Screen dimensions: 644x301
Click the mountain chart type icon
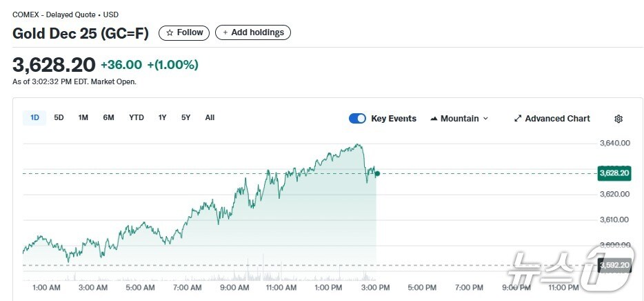(434, 119)
